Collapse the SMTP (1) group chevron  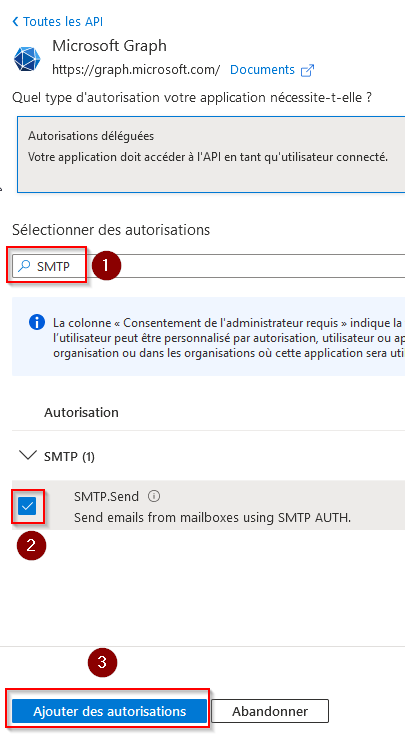[28, 455]
